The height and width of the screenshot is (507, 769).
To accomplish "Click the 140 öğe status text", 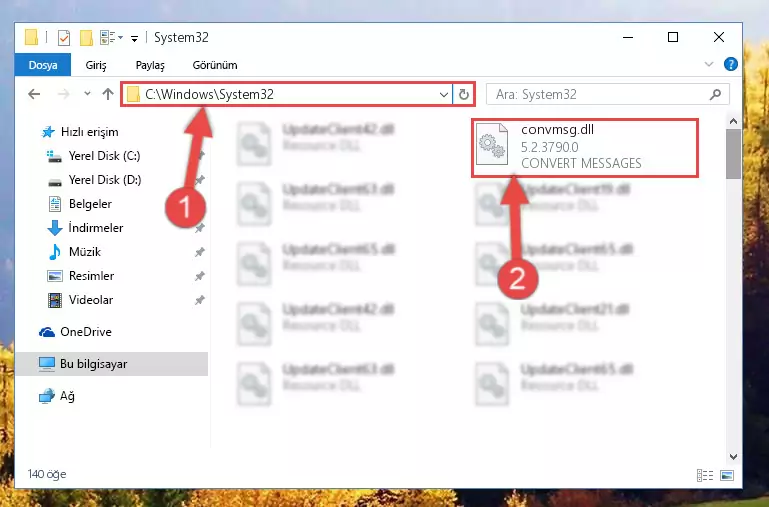I will pos(47,474).
